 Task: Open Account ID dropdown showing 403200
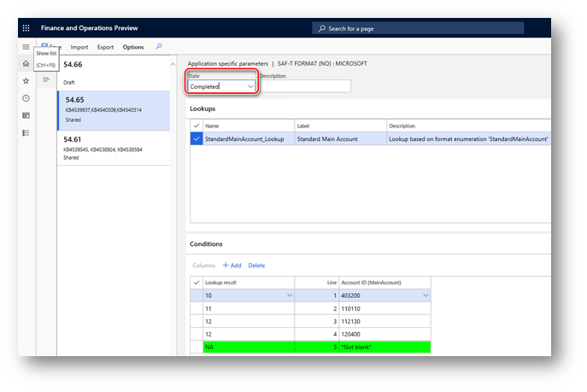click(x=426, y=295)
